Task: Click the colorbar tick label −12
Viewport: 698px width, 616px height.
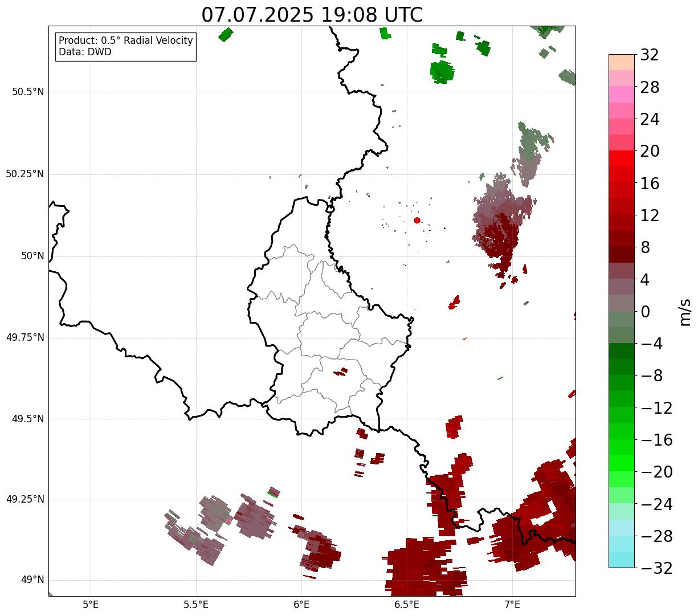Action: [x=656, y=408]
